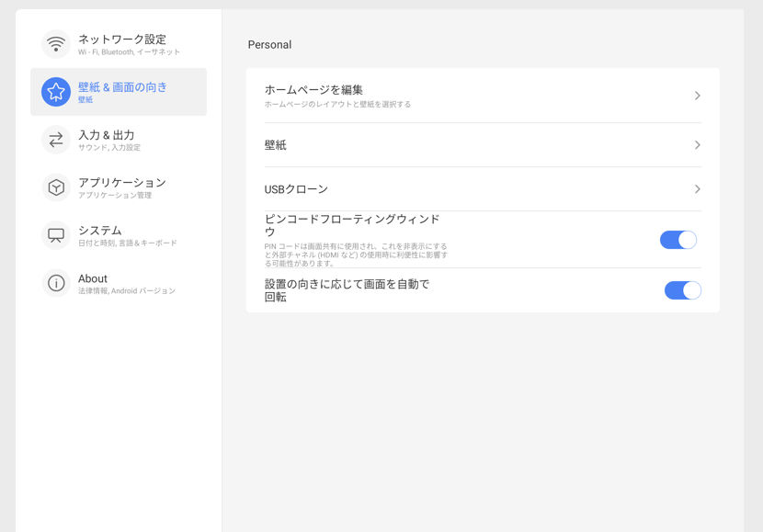Open About section label
Screen dimensions: 763x532
click(x=93, y=278)
